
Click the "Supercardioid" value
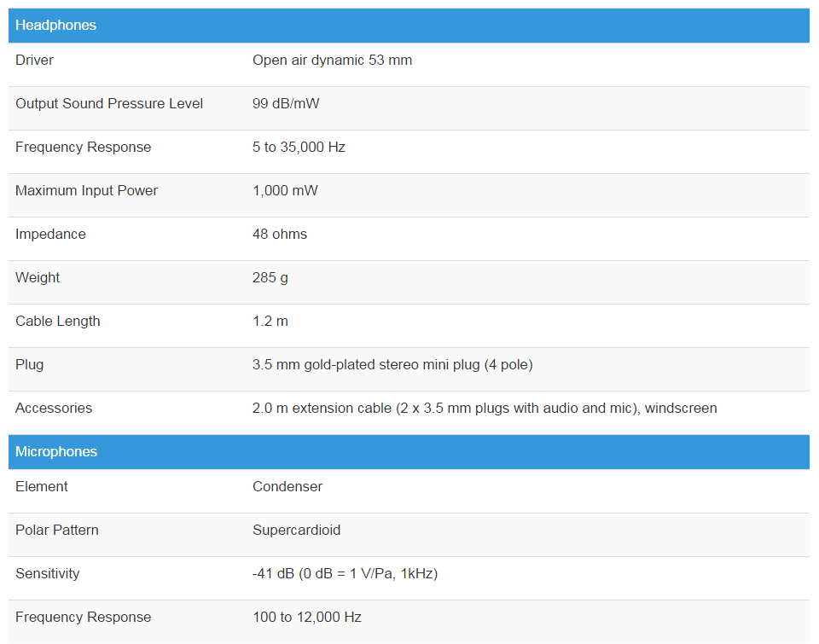click(297, 531)
